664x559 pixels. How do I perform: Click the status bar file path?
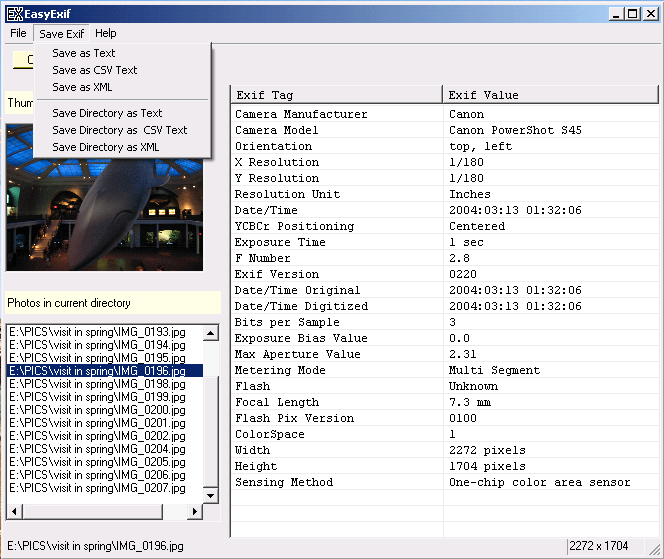pyautogui.click(x=95, y=546)
